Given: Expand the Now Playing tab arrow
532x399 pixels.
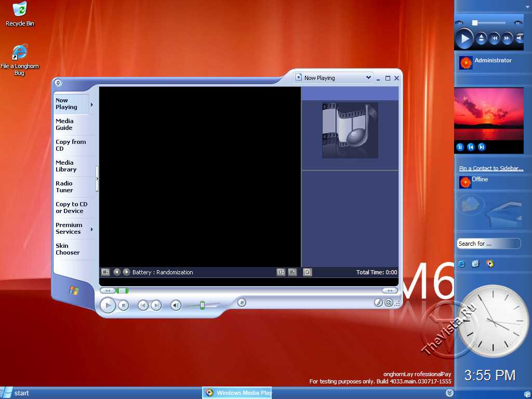Looking at the screenshot, I should [x=92, y=104].
